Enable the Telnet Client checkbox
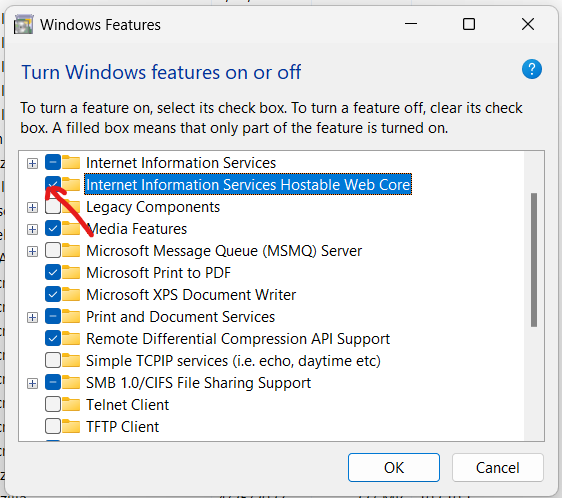 [x=53, y=405]
